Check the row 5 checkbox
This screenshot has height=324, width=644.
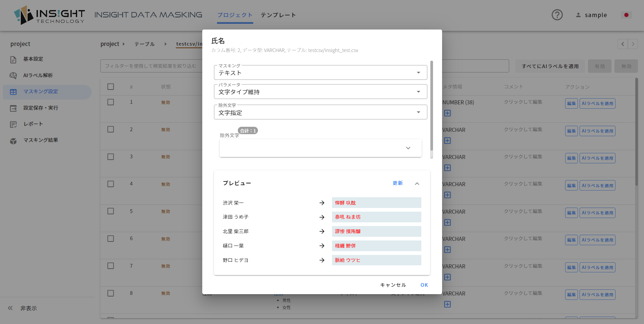pyautogui.click(x=111, y=211)
